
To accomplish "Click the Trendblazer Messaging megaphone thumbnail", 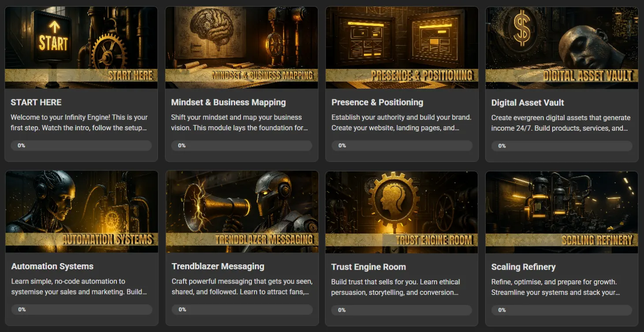I will click(242, 211).
